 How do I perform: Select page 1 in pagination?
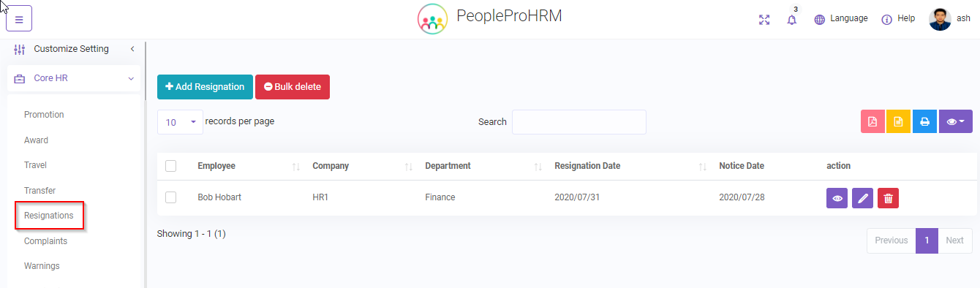coord(927,240)
